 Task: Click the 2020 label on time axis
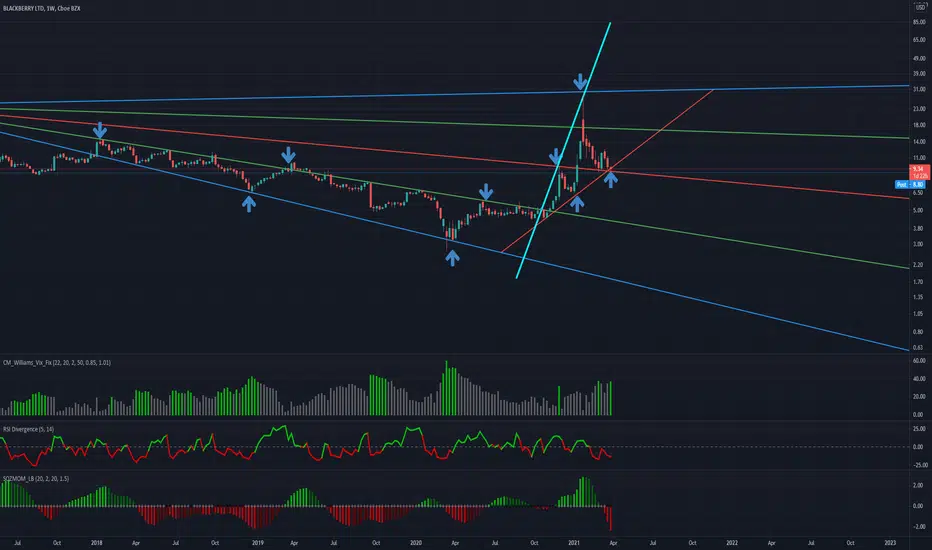point(416,542)
